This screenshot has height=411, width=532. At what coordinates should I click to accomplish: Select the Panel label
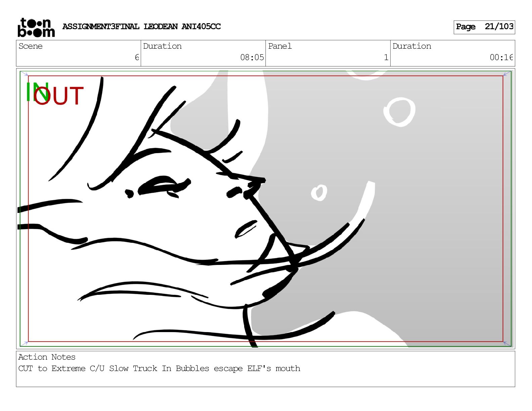pyautogui.click(x=280, y=46)
